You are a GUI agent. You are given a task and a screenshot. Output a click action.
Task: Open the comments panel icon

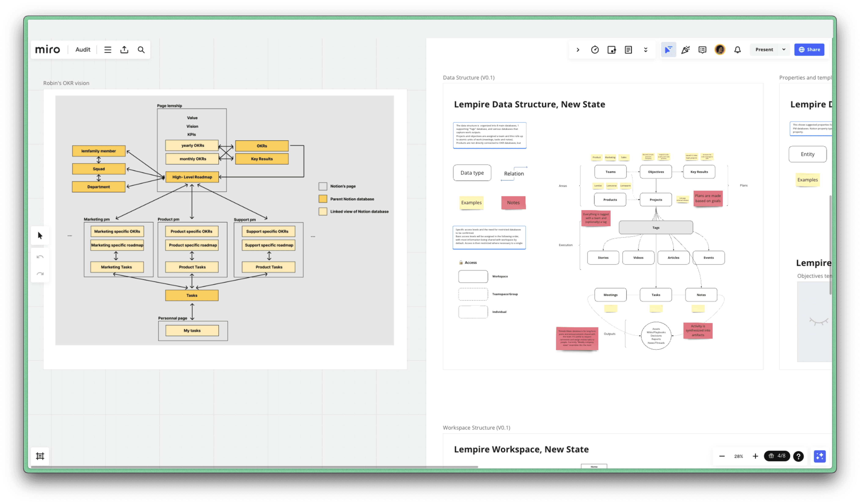[702, 50]
